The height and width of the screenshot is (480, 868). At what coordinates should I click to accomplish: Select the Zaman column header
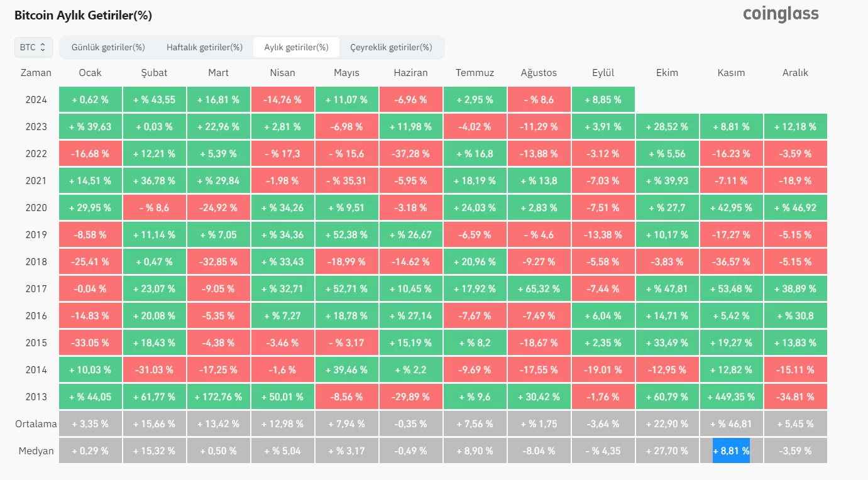36,73
